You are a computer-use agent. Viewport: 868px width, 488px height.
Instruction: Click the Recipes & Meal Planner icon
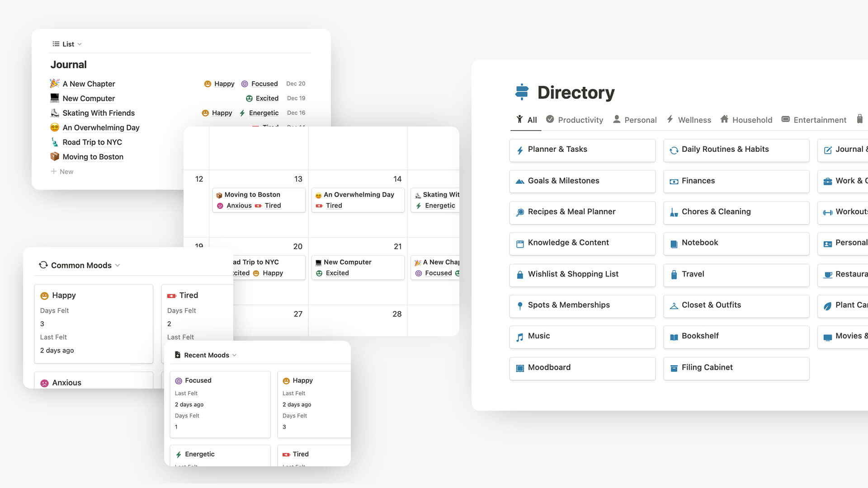[520, 211]
